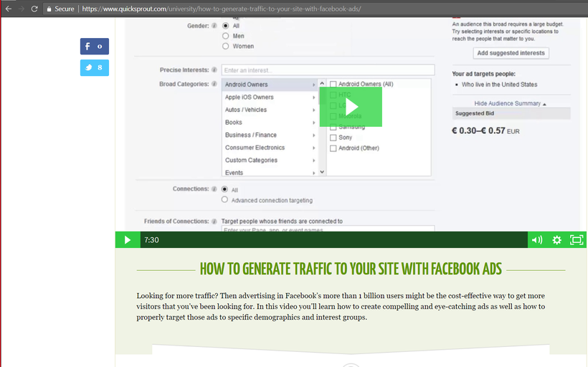588x367 pixels.
Task: Select the All connections radio button
Action: point(224,189)
